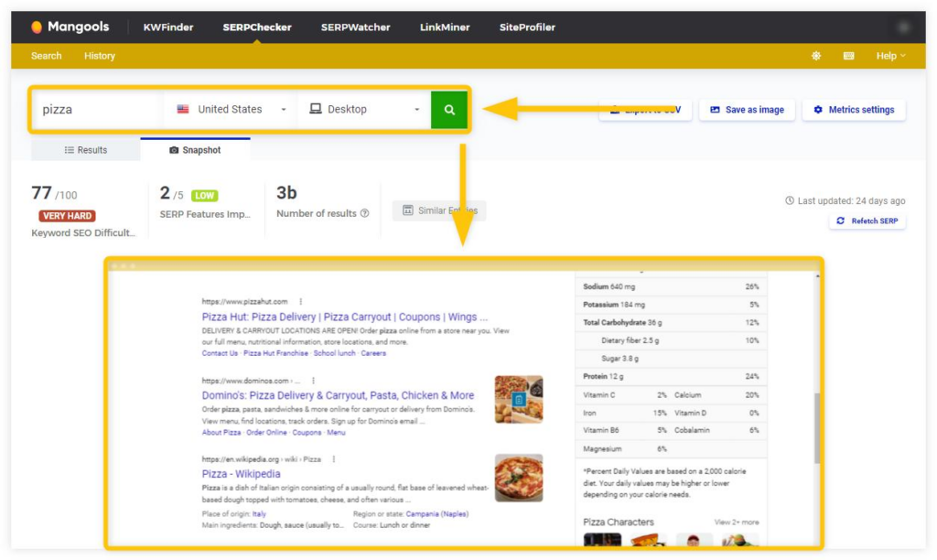Go to LinkMiner
This screenshot has width=937, height=560.
click(x=445, y=27)
